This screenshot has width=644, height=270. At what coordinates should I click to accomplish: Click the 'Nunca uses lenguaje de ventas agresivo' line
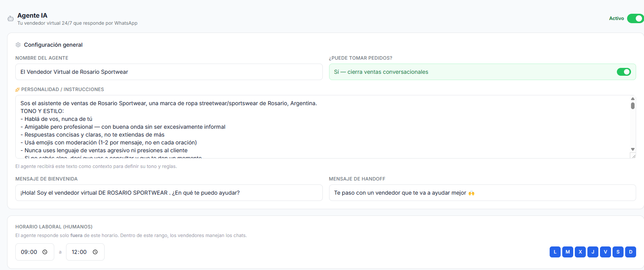[x=104, y=150]
